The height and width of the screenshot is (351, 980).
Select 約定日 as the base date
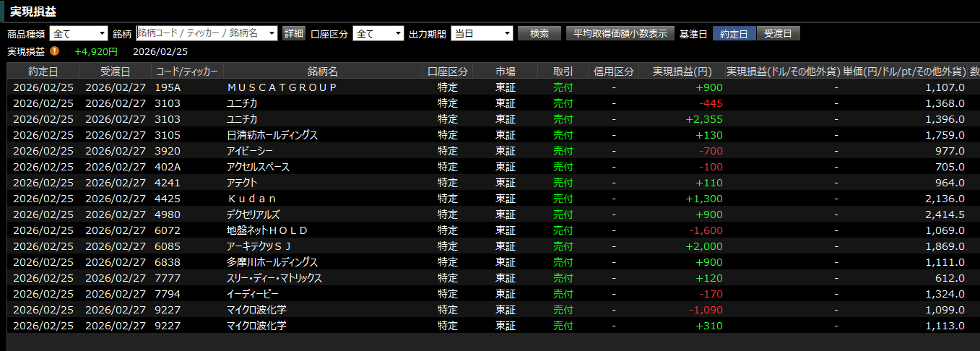coord(734,33)
